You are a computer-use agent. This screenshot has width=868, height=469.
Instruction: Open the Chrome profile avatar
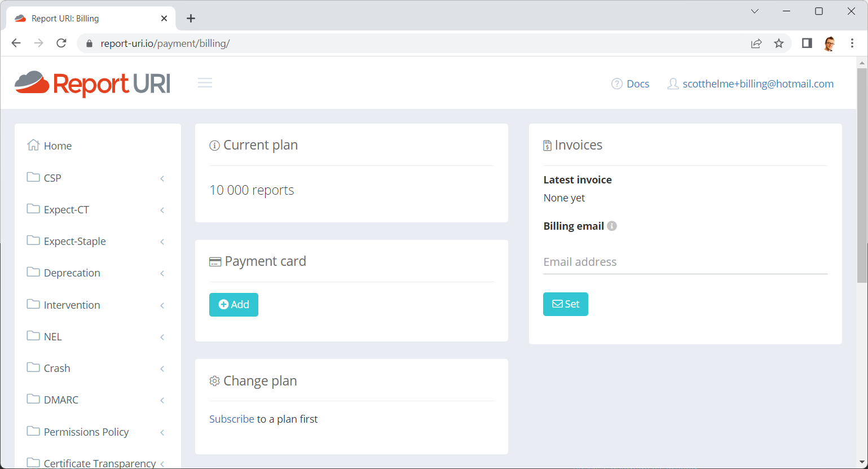(829, 43)
